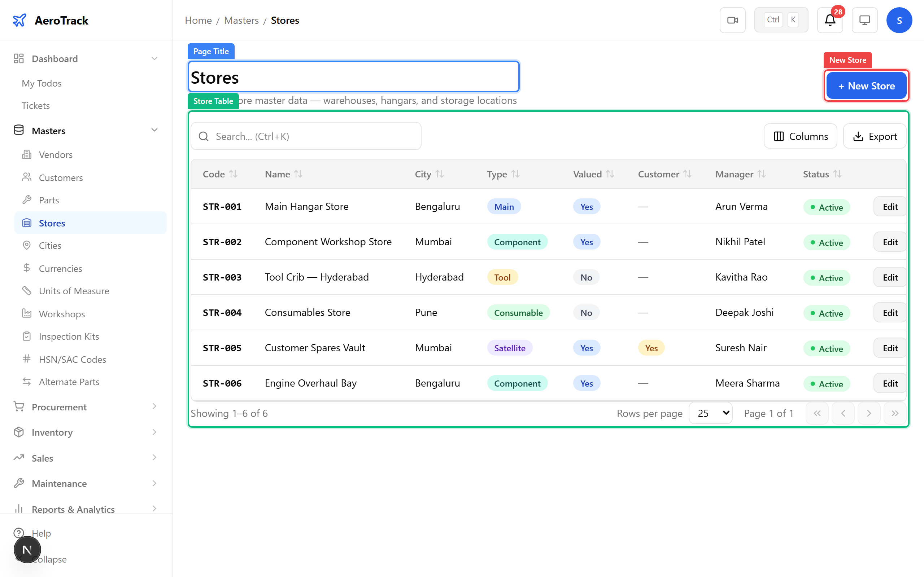Click the AeroTrack airplane logo
The width and height of the screenshot is (924, 577).
(x=19, y=20)
